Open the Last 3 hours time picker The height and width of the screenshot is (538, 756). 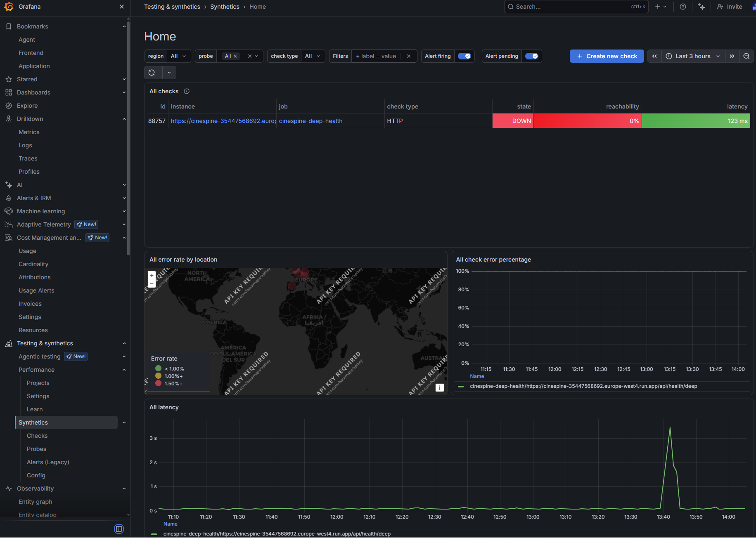click(x=693, y=56)
